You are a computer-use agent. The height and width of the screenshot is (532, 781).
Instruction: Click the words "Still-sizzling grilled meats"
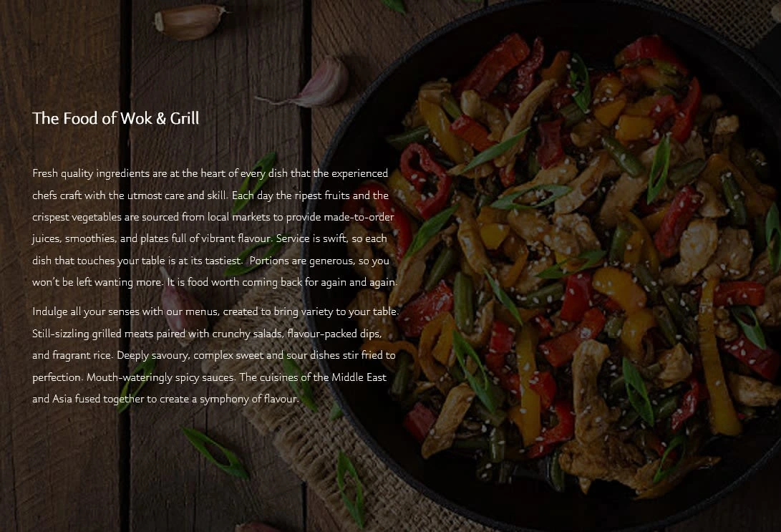click(x=92, y=334)
